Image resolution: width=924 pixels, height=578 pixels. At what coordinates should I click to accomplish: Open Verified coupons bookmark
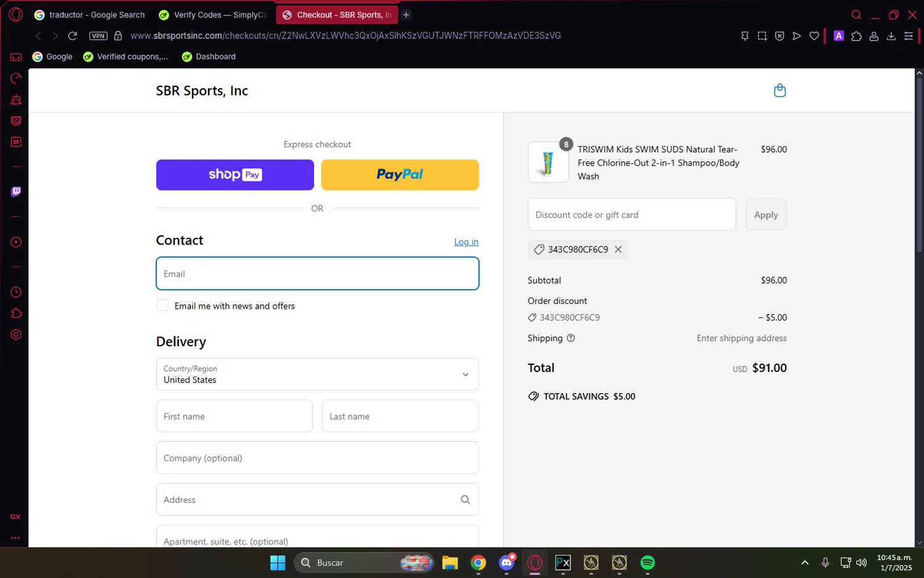click(x=126, y=57)
